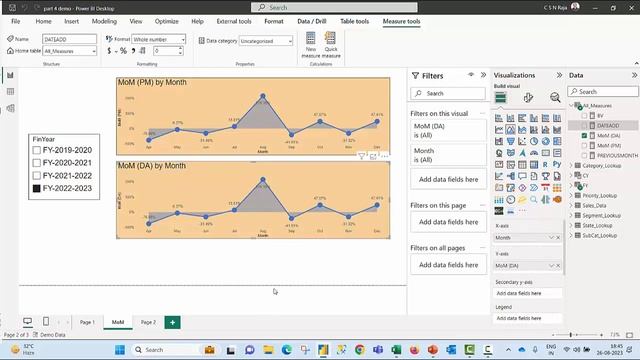The width and height of the screenshot is (640, 360).
Task: Toggle filter pane visibility eye icon
Action: click(x=471, y=75)
